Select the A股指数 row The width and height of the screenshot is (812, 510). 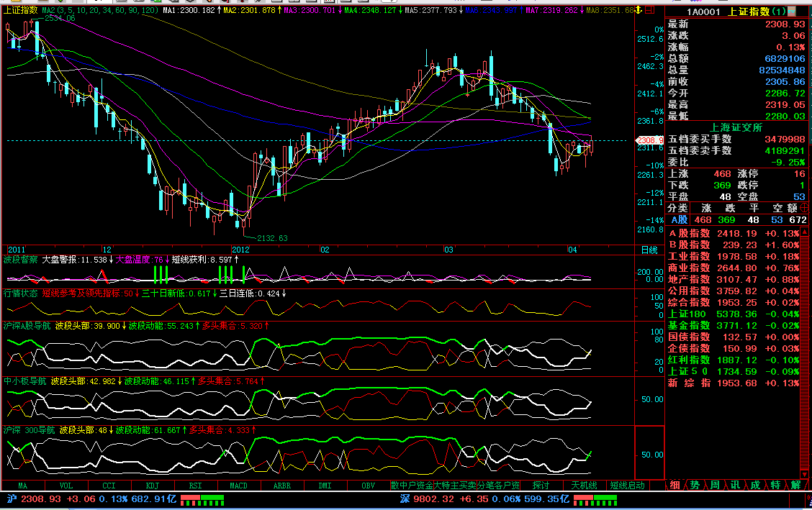734,234
